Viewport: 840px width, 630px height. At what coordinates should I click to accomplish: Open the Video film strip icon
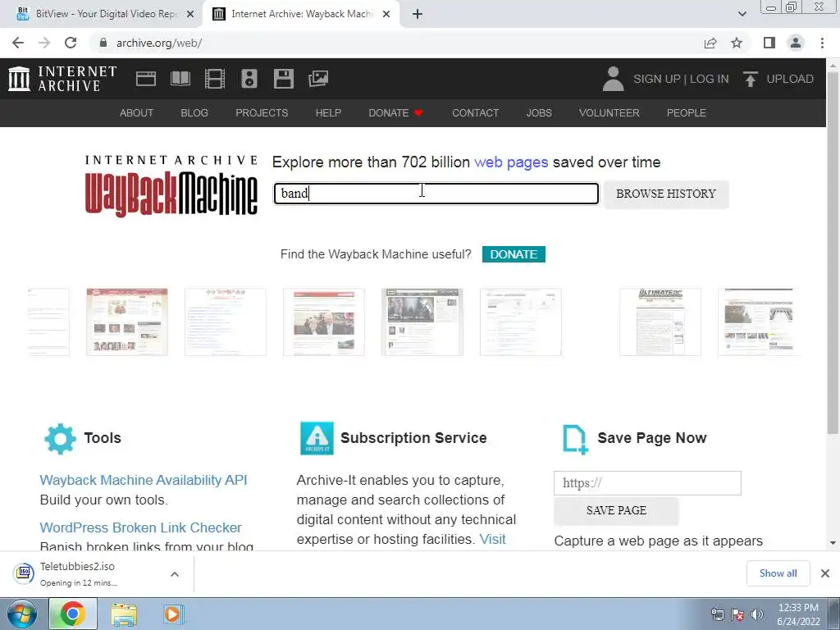pyautogui.click(x=215, y=79)
